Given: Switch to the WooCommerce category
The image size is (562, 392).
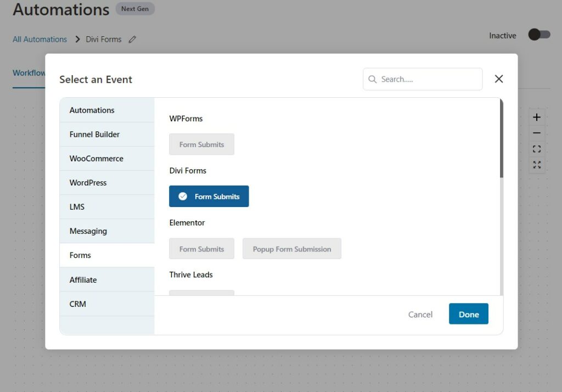Looking at the screenshot, I should pos(107,159).
